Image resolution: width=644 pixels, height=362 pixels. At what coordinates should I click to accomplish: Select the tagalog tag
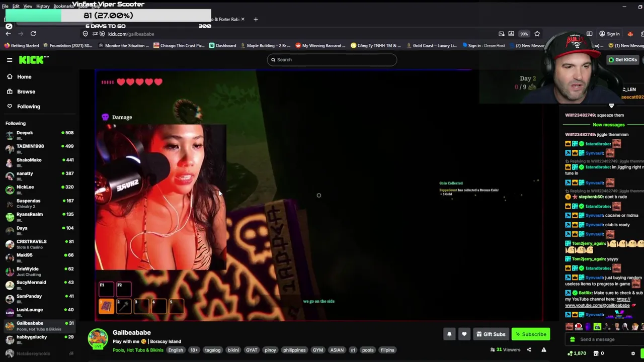click(x=212, y=350)
